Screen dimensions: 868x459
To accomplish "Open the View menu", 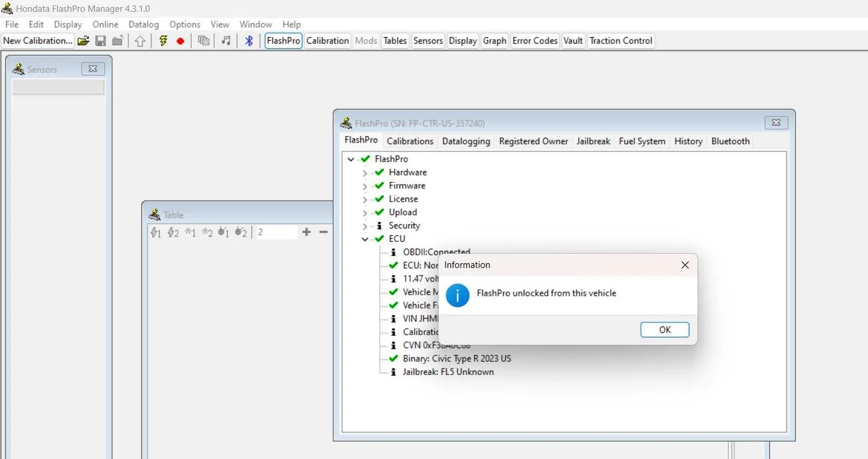I will (x=220, y=24).
